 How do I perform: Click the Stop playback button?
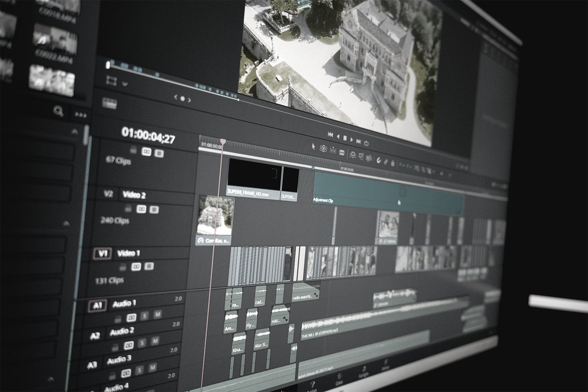345,138
